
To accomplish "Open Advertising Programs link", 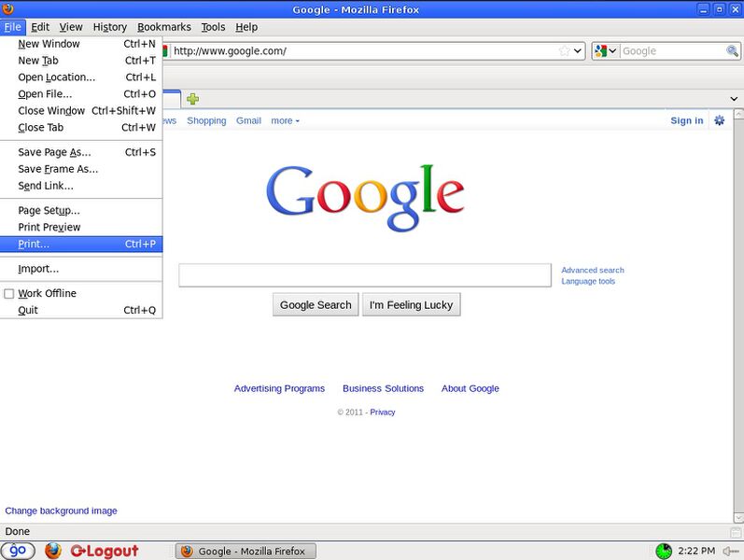I will pos(279,388).
